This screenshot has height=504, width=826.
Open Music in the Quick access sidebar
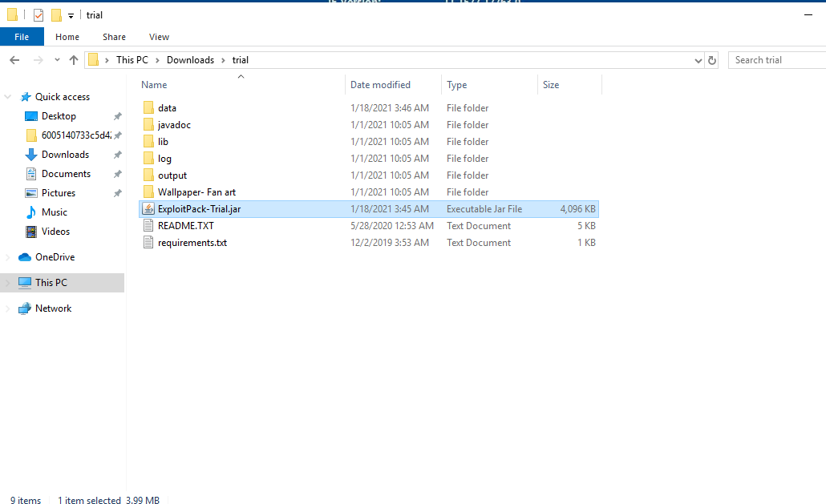[x=54, y=212]
